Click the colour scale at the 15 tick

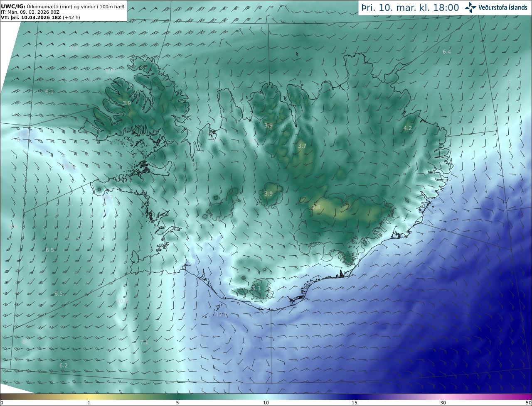(355, 403)
